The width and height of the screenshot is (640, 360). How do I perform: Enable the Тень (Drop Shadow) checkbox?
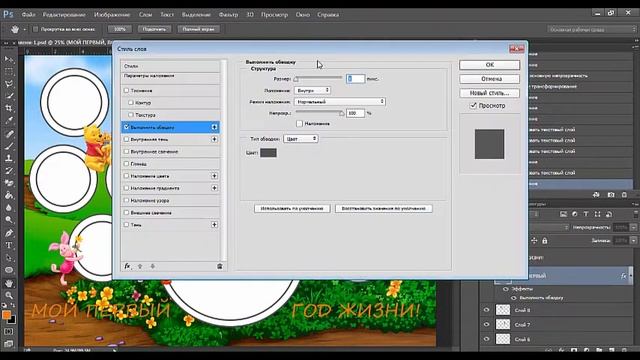click(127, 224)
